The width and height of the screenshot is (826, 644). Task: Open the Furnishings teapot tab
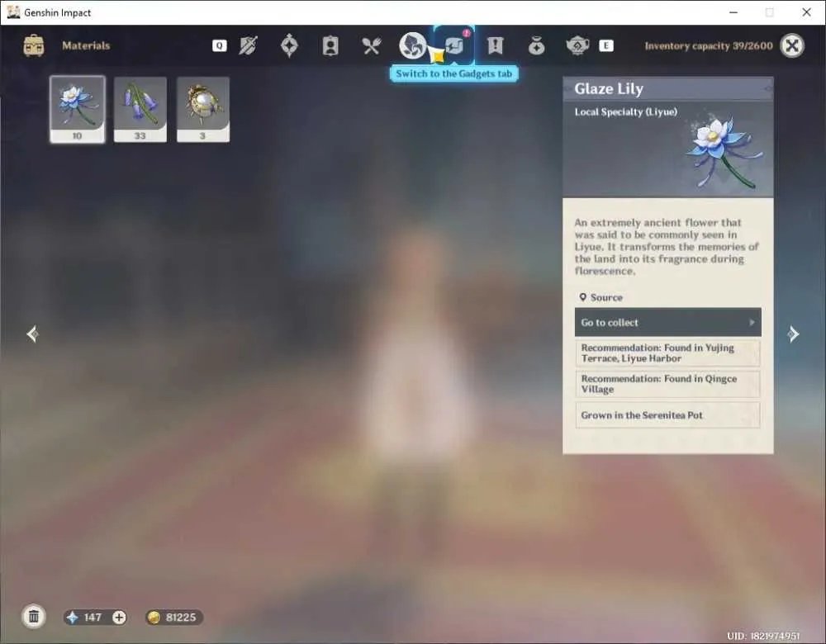pyautogui.click(x=577, y=45)
